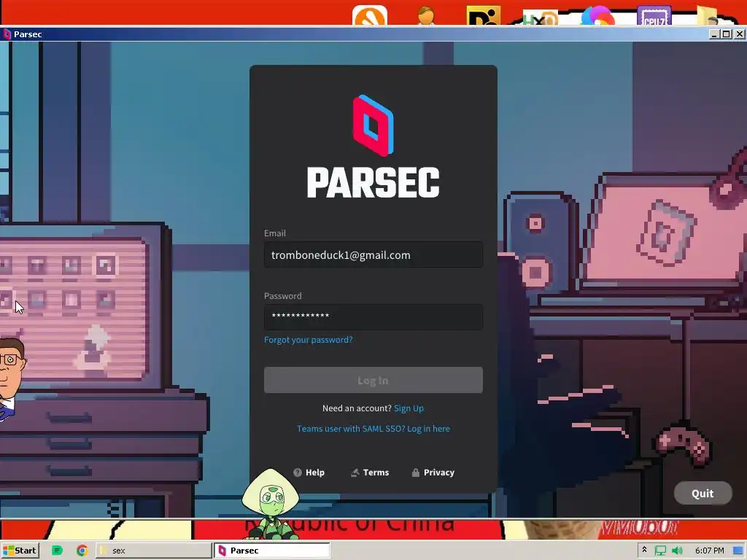747x560 pixels.
Task: Click the Log In button
Action: click(x=373, y=380)
